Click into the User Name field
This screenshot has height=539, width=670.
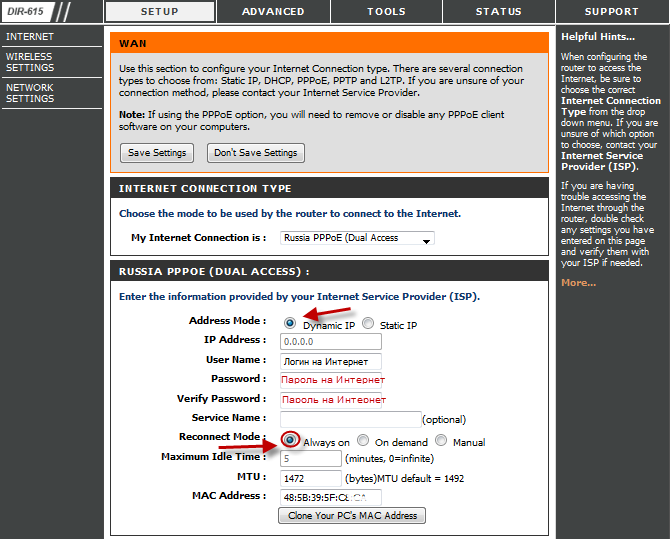[331, 361]
